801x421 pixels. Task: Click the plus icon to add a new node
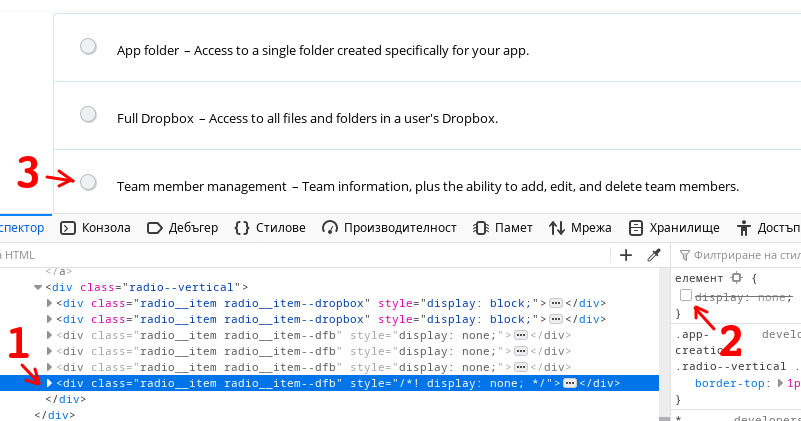(626, 255)
